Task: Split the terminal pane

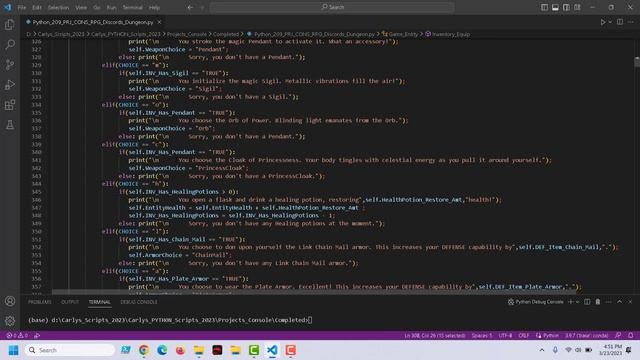Action: pos(587,302)
